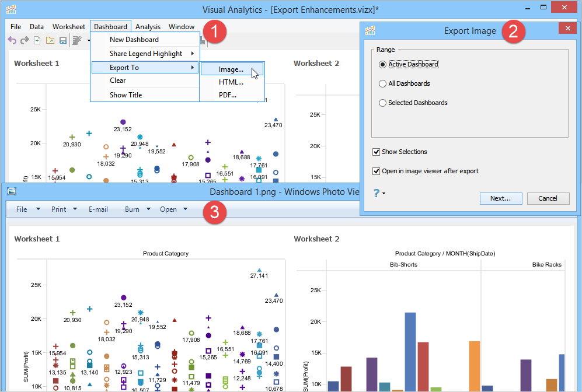Click the Export Image dialog title icon
582x392 pixels.
tap(370, 30)
